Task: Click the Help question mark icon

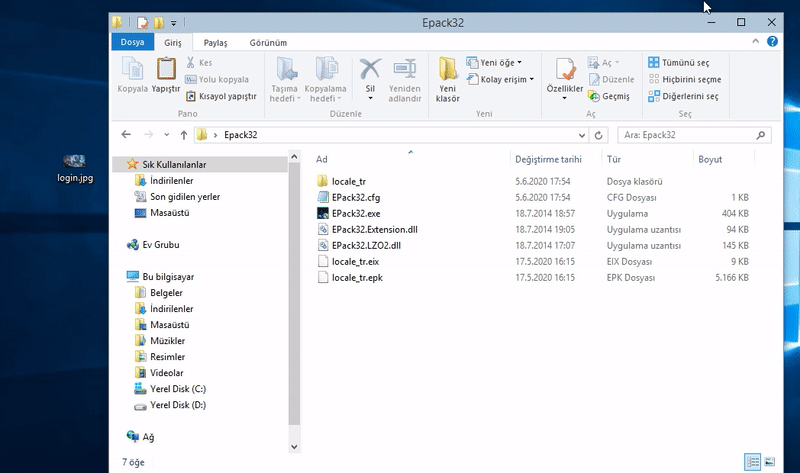Action: 772,41
